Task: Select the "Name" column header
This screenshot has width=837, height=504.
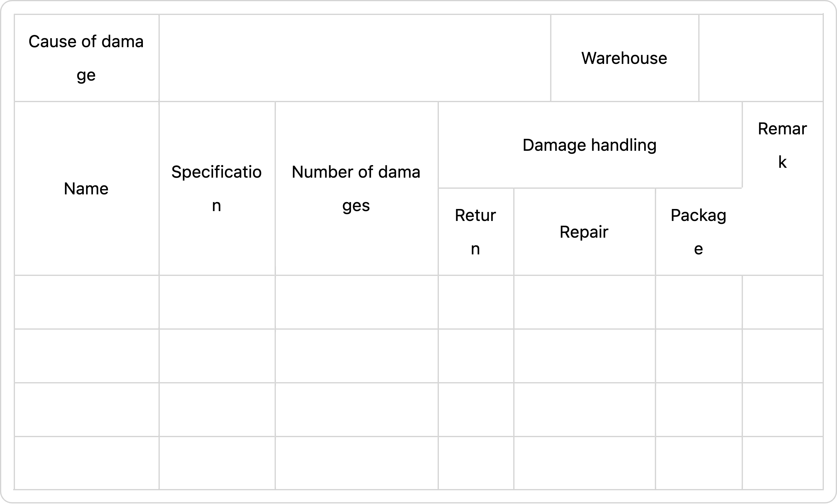Action: (x=86, y=188)
